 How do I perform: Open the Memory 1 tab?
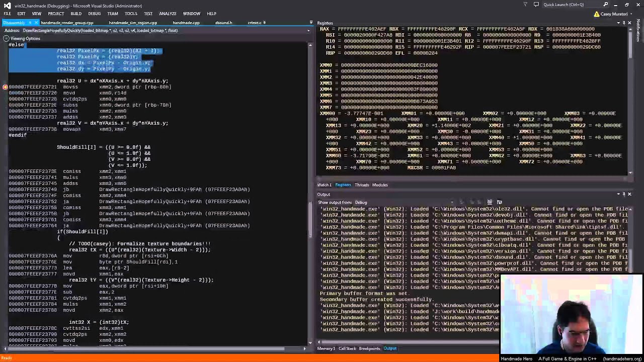[326, 348]
